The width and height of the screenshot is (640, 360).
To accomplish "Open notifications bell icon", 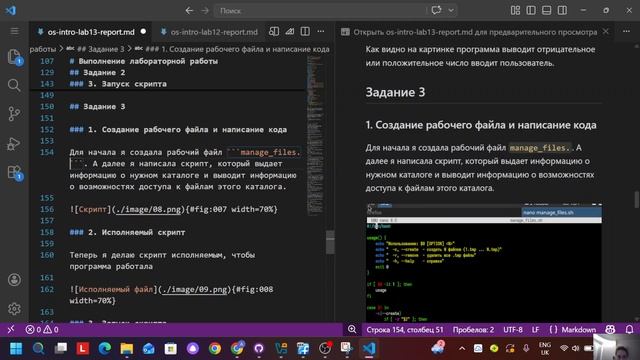I will [629, 329].
